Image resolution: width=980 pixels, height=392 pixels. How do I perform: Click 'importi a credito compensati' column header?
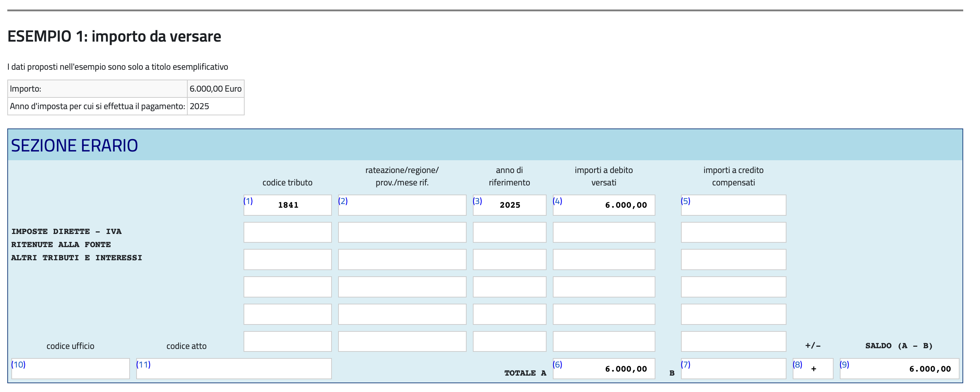point(733,176)
